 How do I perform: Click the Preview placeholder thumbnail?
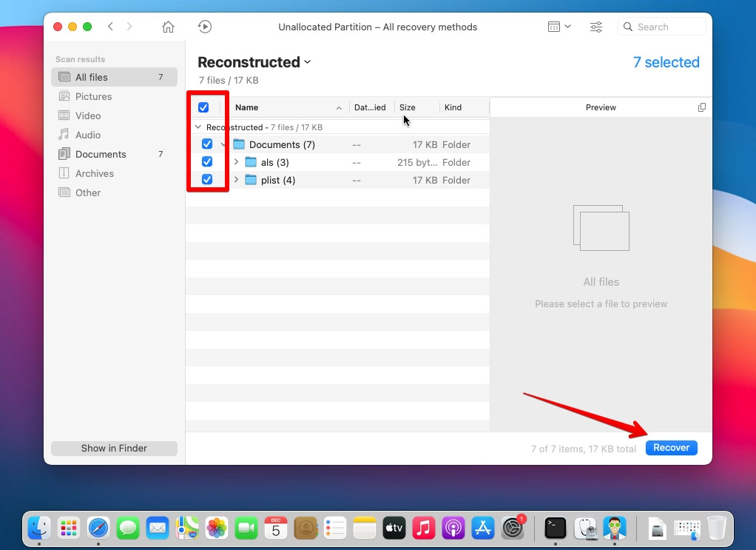click(601, 228)
